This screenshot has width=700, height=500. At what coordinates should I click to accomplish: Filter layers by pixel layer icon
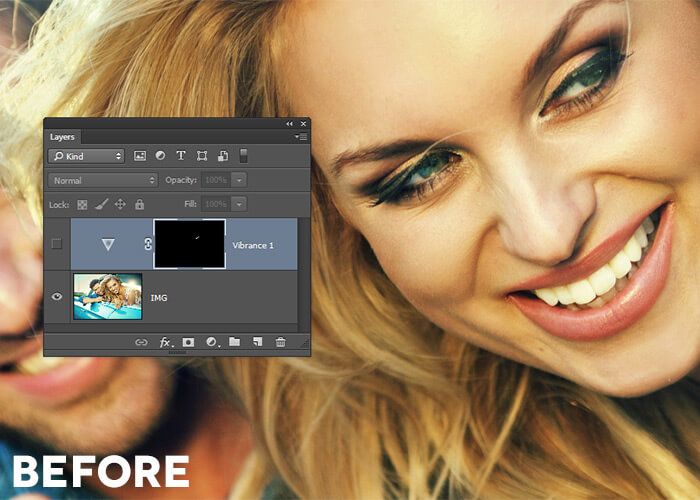coord(140,156)
